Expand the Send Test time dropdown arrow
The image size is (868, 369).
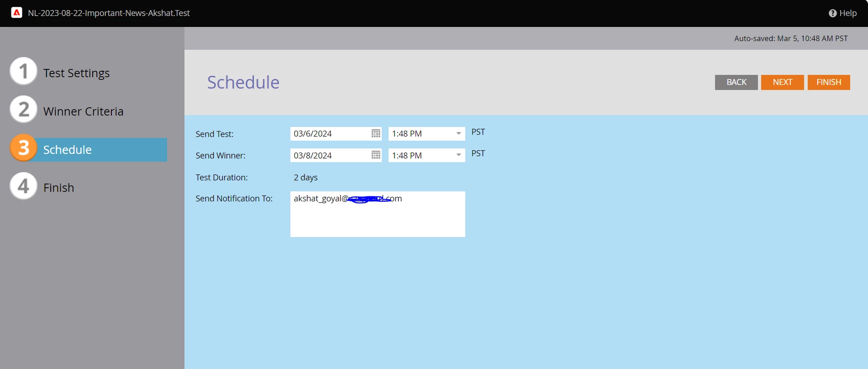458,133
